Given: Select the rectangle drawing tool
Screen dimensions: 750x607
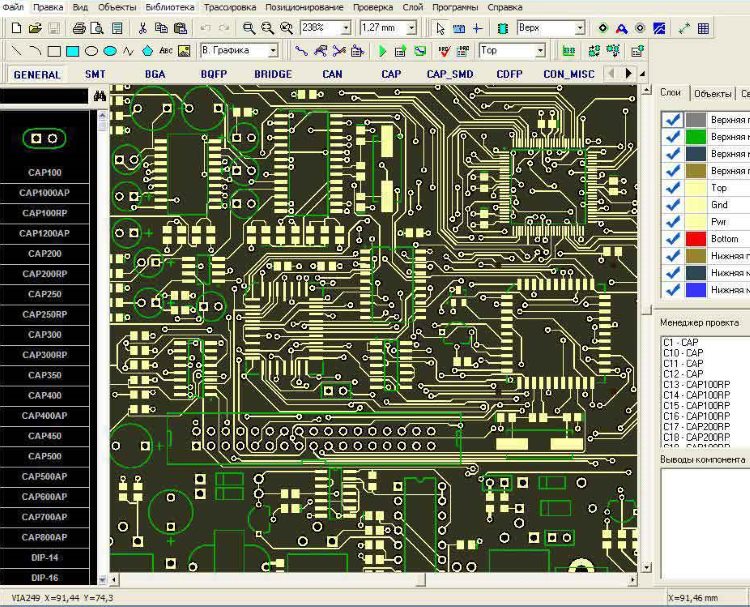Looking at the screenshot, I should 54,50.
